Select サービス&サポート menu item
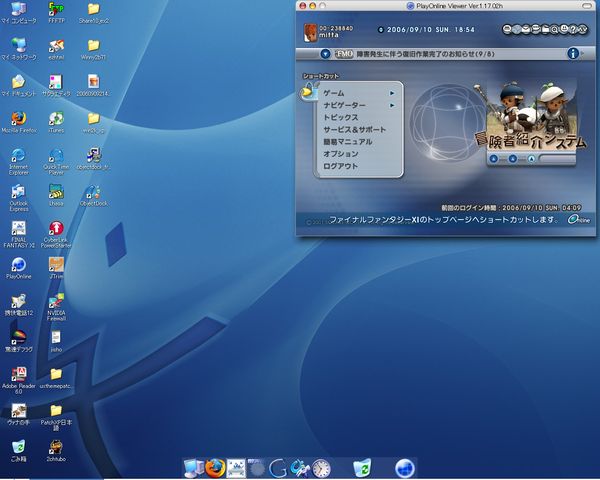The width and height of the screenshot is (600, 480). [x=354, y=130]
